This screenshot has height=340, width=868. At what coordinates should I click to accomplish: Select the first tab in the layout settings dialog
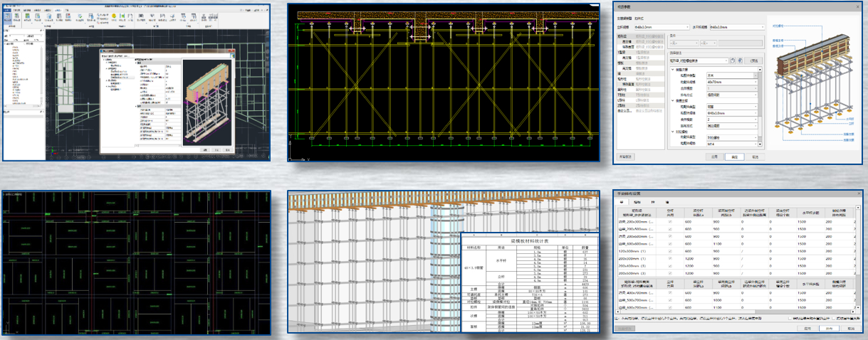pos(622,203)
